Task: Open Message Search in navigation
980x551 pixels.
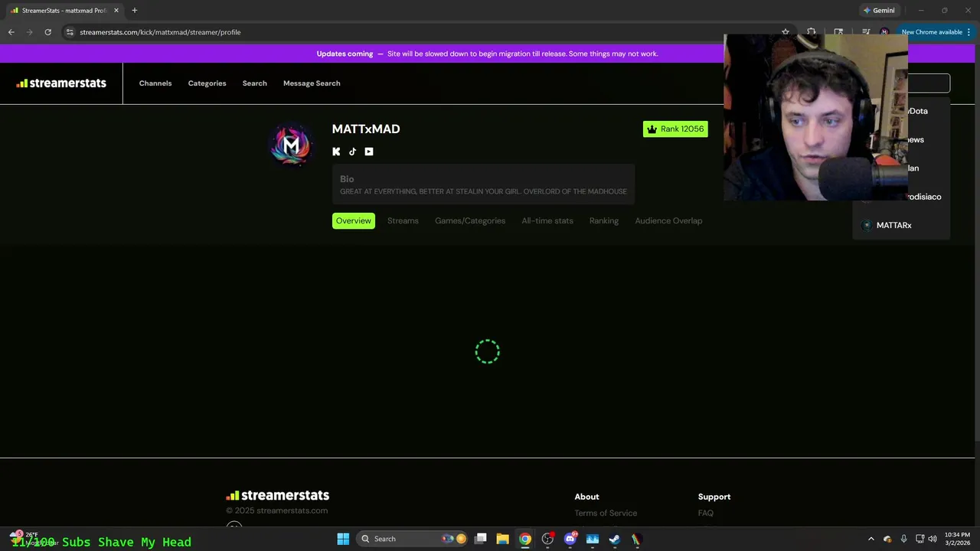Action: coord(312,83)
